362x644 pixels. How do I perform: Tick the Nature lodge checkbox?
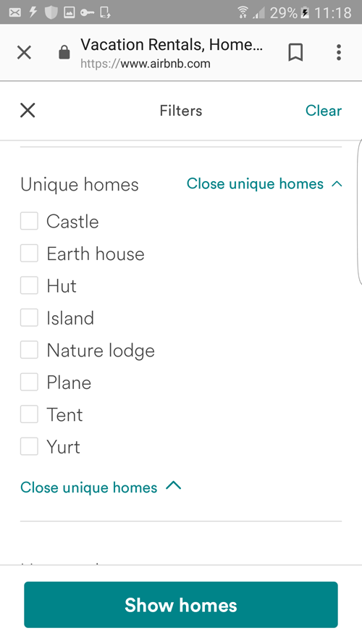tap(29, 349)
